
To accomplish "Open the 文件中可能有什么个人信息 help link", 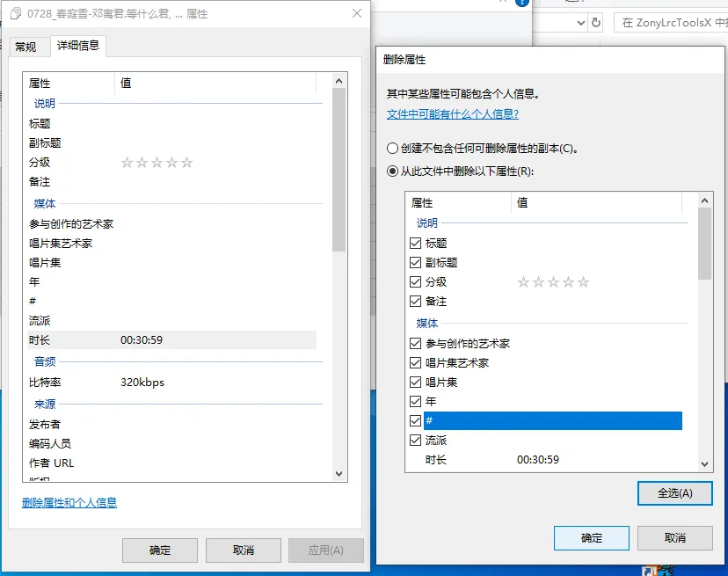I will (x=453, y=114).
